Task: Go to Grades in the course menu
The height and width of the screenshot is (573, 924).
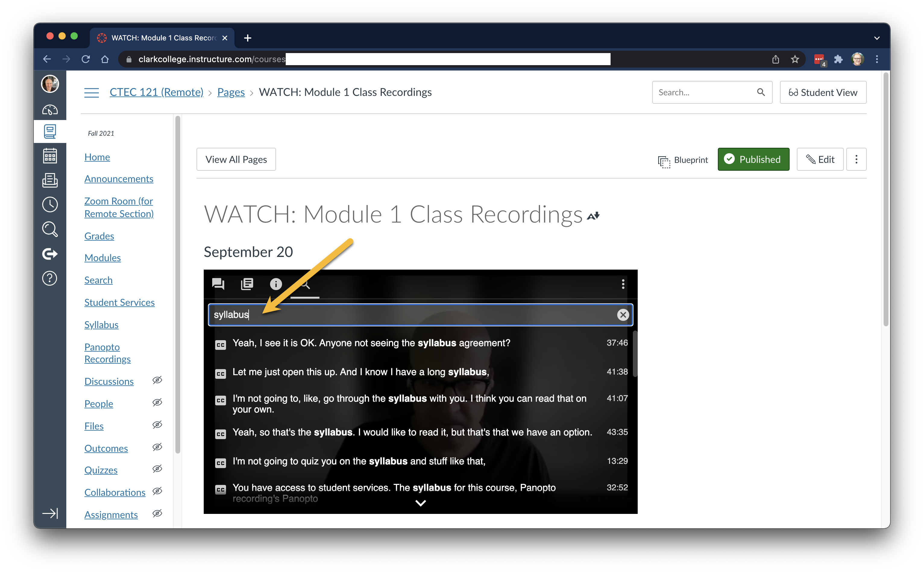Action: coord(99,236)
